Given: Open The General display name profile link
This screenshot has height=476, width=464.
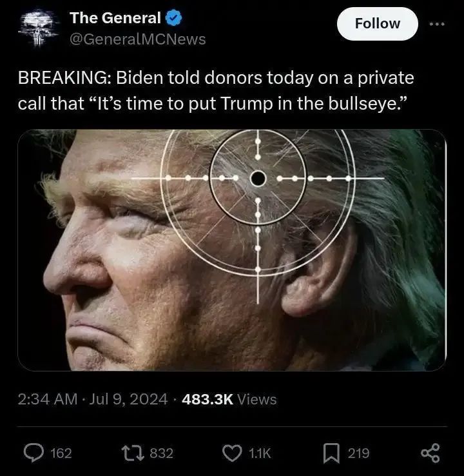Looking at the screenshot, I should (x=115, y=18).
